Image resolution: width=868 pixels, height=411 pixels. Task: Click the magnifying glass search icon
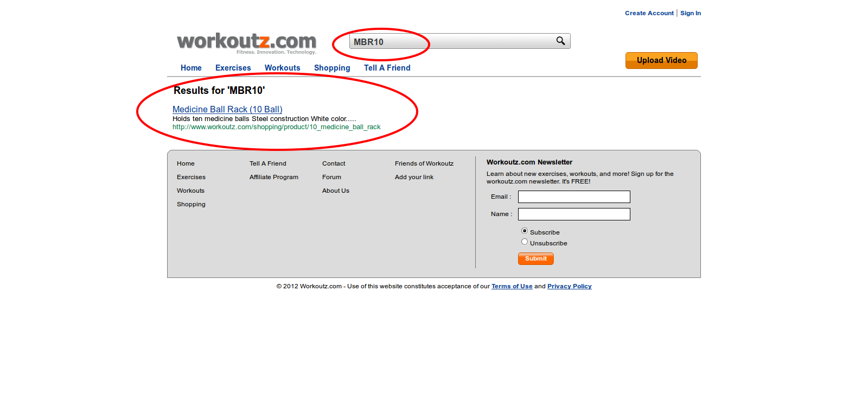(x=560, y=41)
